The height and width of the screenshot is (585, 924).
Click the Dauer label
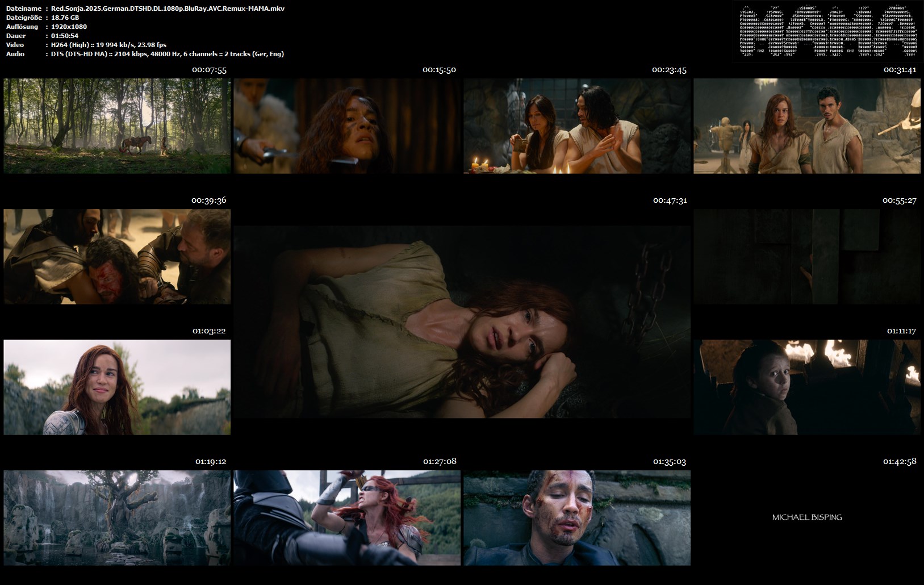(x=16, y=36)
